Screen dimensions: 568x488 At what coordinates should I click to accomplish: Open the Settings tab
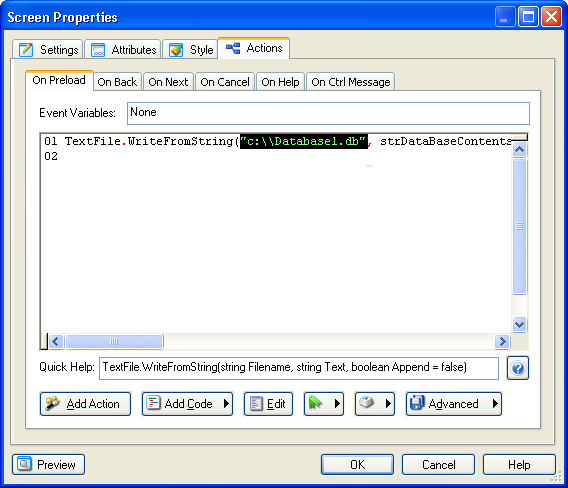pyautogui.click(x=48, y=49)
